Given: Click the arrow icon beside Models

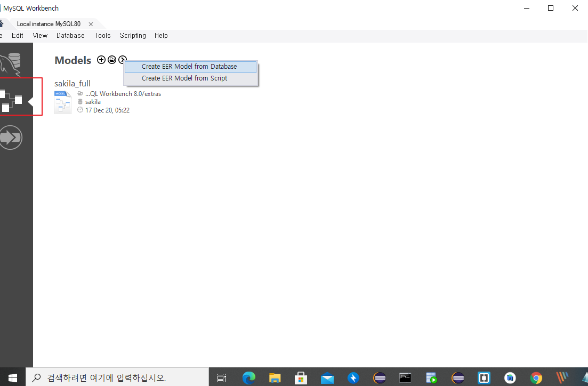Looking at the screenshot, I should 122,60.
